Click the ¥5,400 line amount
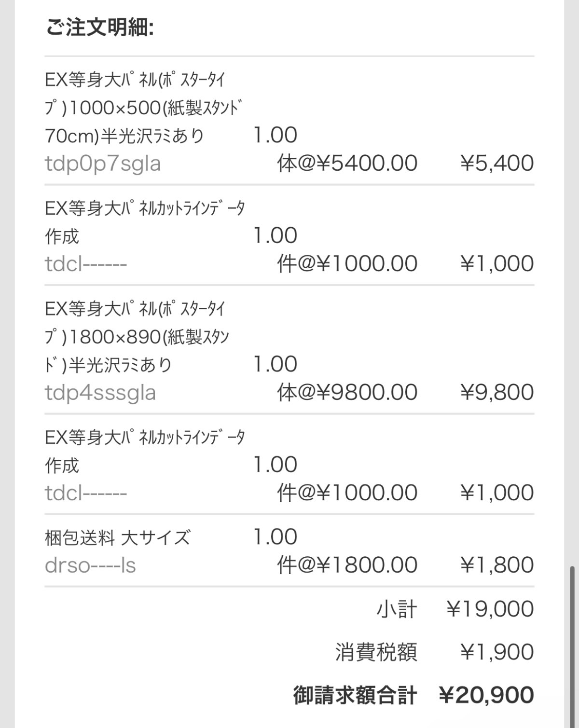 [497, 164]
